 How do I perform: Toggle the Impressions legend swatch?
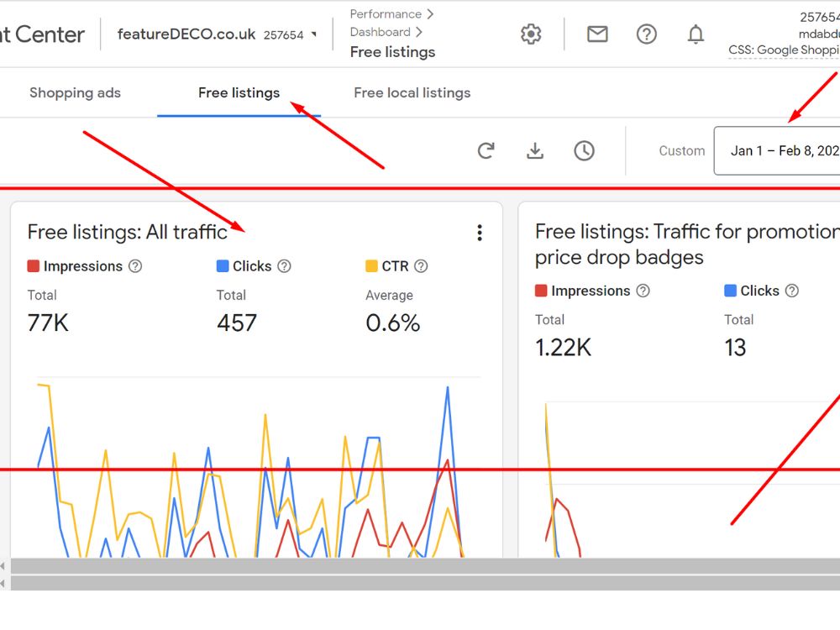33,265
